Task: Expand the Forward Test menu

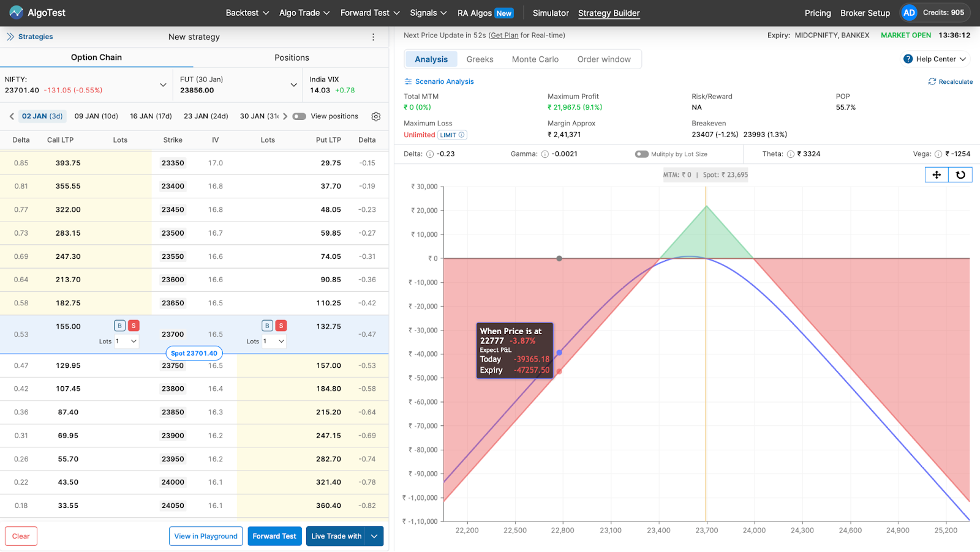Action: 370,13
